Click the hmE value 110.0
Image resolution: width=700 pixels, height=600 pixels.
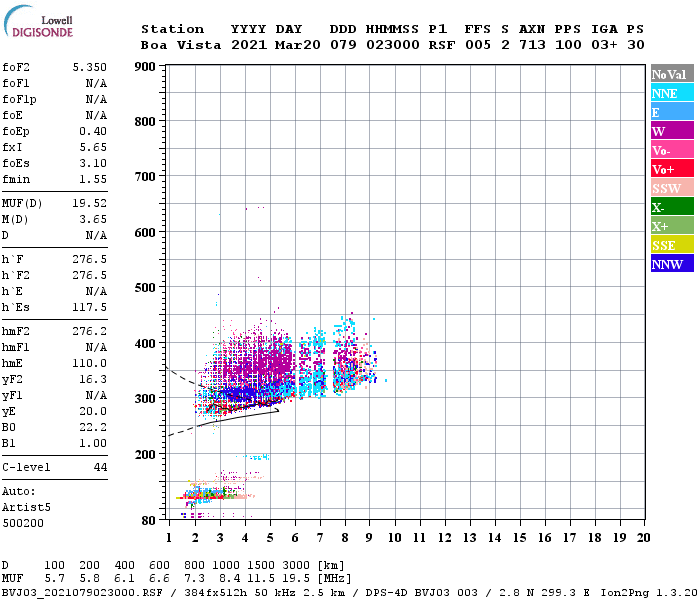(x=90, y=363)
